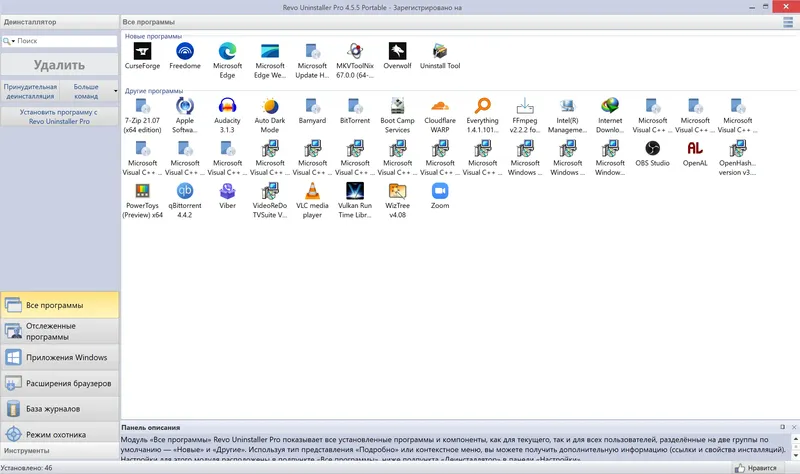Select the OpenHash version icon
The height and width of the screenshot is (474, 800).
click(x=738, y=148)
